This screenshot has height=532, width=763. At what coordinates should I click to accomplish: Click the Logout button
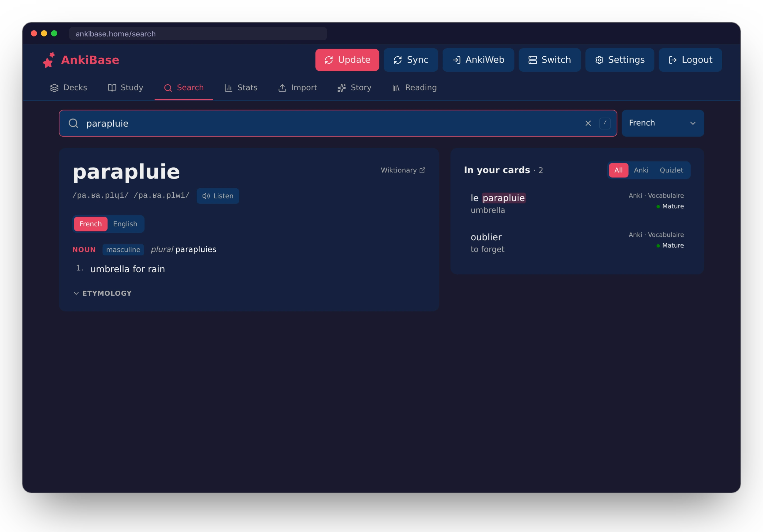[x=690, y=60]
